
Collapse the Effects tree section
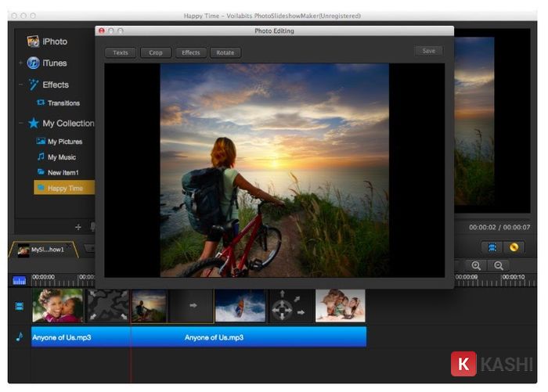tap(20, 85)
